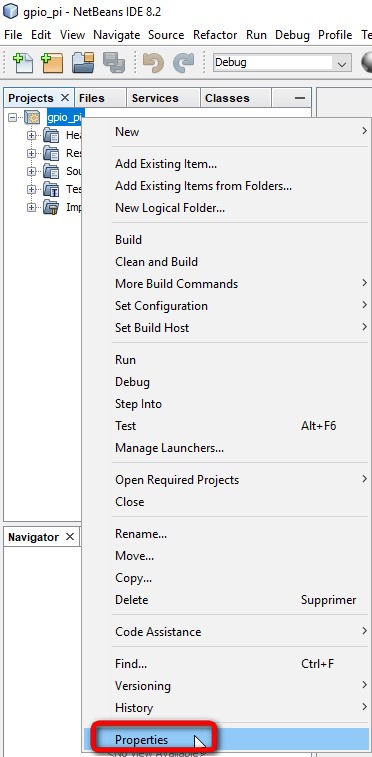The height and width of the screenshot is (757, 372).
Task: Switch to the Files tab
Action: [x=92, y=98]
